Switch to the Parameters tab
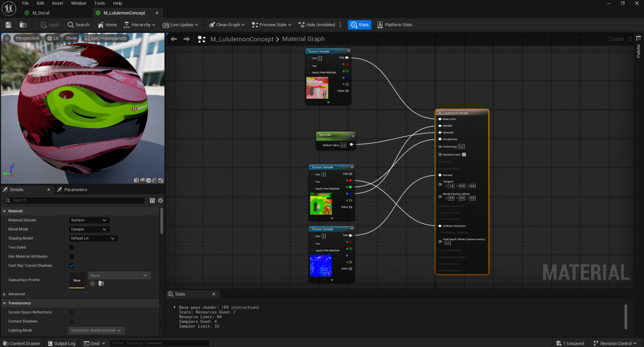 pos(76,190)
